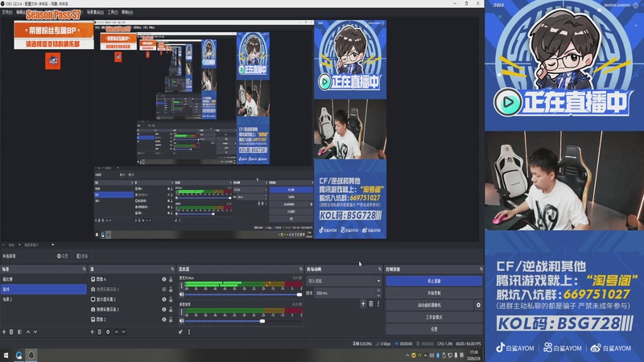
Task: Open the scene transition type dropdown
Action: point(344,281)
